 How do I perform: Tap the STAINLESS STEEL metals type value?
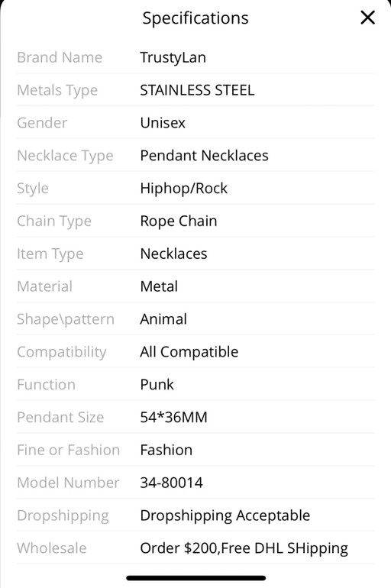(197, 90)
